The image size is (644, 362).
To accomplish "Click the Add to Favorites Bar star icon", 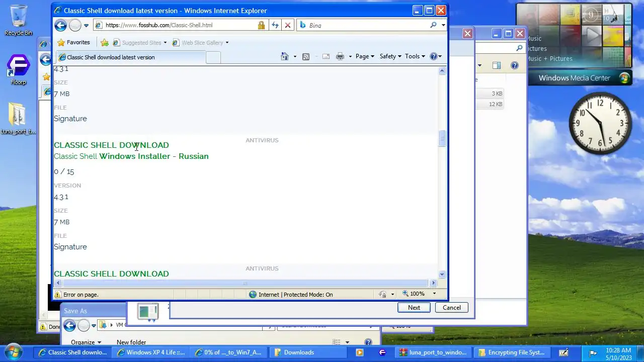I will tap(105, 43).
